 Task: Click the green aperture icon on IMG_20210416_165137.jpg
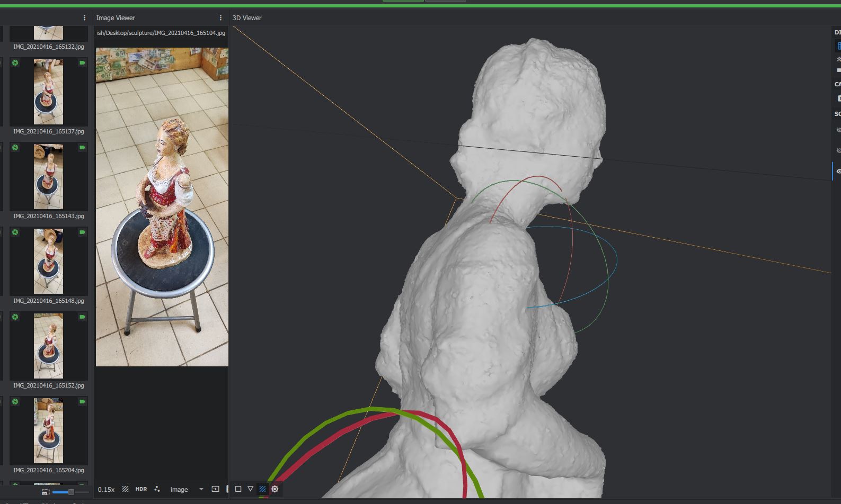click(15, 62)
